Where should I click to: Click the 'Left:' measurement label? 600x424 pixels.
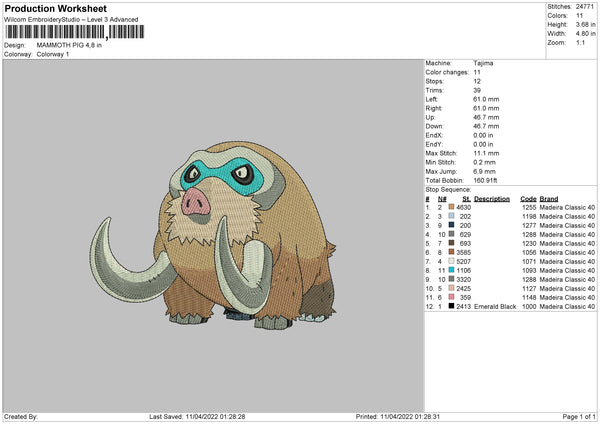pyautogui.click(x=432, y=99)
